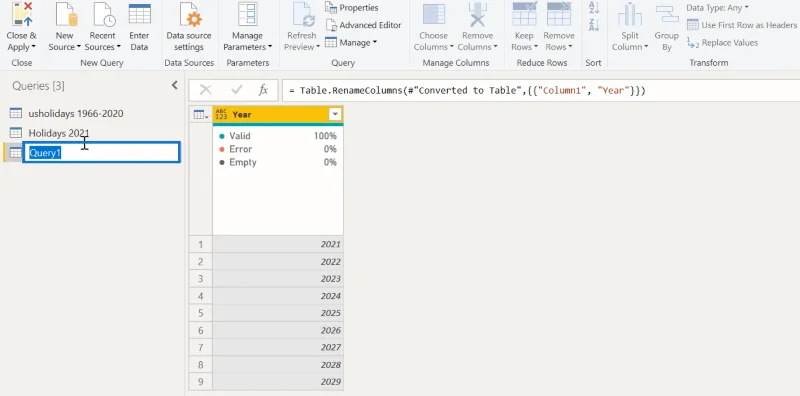This screenshot has width=800, height=396.
Task: Expand the Split Column dropdown
Action: tap(646, 47)
